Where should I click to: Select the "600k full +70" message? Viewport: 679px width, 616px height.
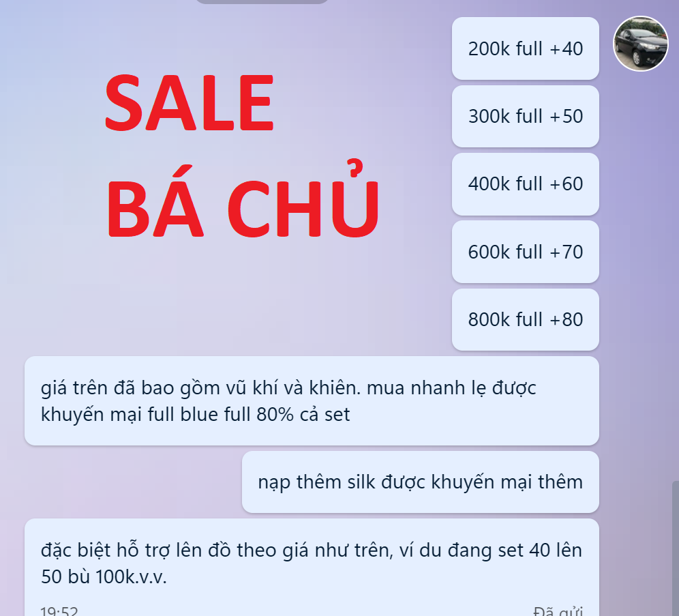[x=526, y=252]
